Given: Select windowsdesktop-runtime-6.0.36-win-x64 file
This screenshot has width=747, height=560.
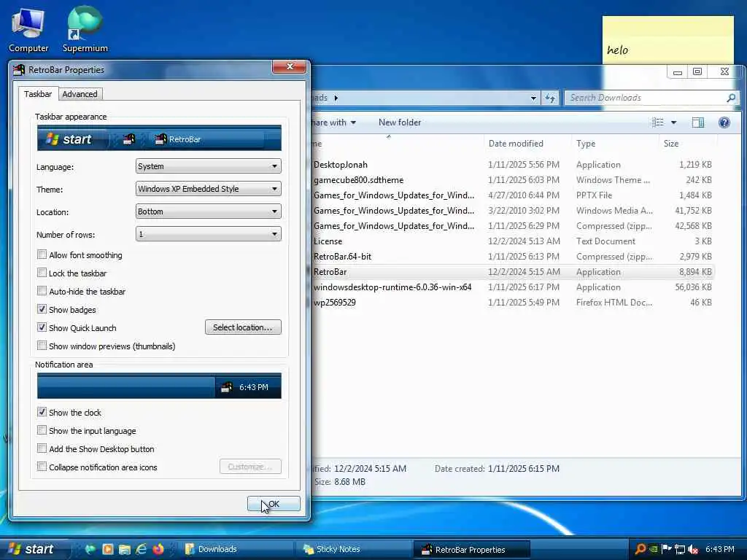Looking at the screenshot, I should coord(512,287).
